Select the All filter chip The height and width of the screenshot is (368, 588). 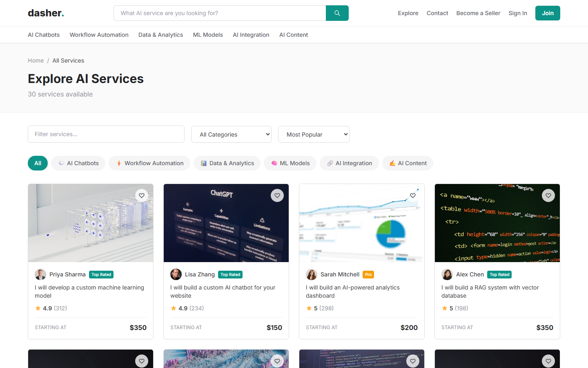point(38,163)
